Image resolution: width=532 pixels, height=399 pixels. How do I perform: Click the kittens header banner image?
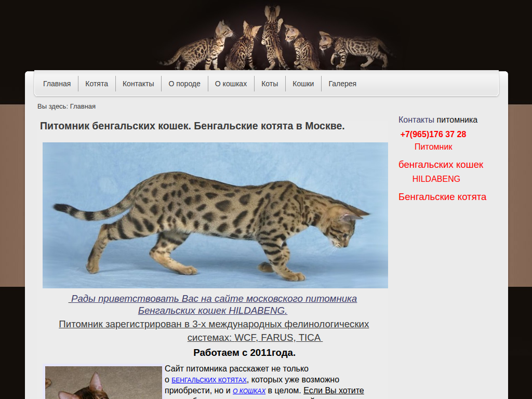point(275,37)
